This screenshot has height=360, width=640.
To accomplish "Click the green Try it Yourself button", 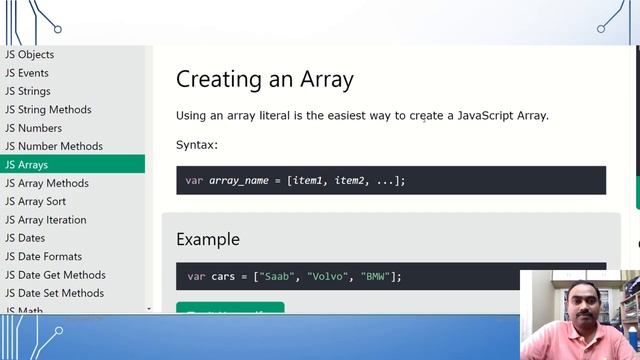I will (x=230, y=308).
